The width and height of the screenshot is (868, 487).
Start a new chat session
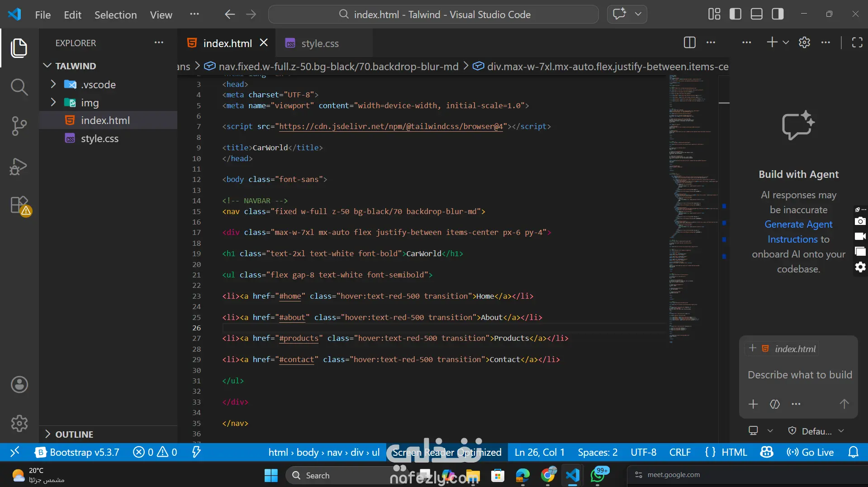(772, 42)
